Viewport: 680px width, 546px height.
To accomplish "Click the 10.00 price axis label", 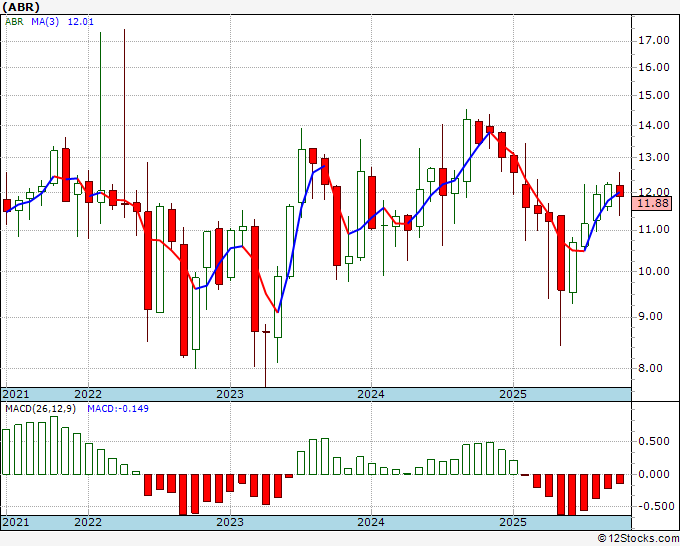I will tap(654, 271).
